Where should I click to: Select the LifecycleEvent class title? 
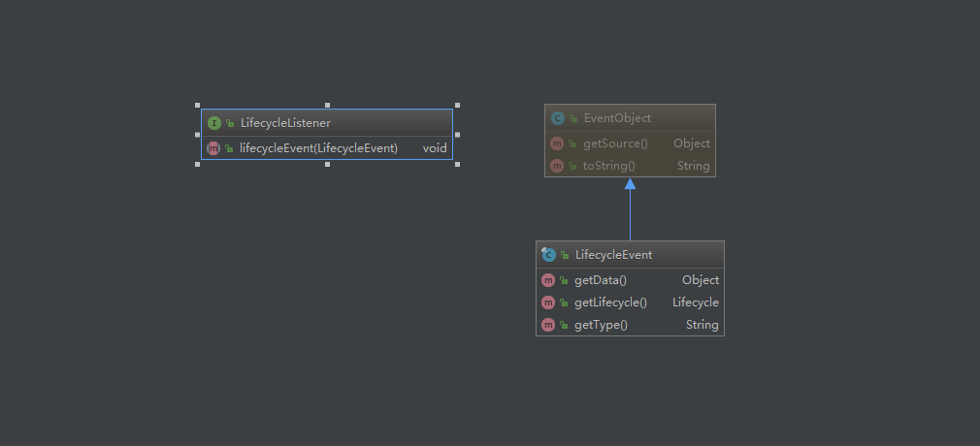tap(613, 255)
